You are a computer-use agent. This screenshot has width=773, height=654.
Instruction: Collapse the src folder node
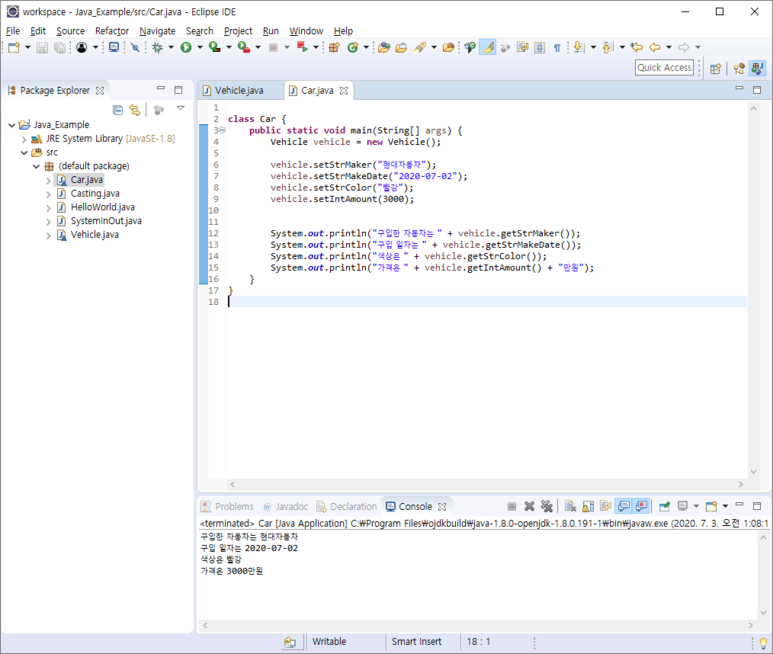click(24, 153)
